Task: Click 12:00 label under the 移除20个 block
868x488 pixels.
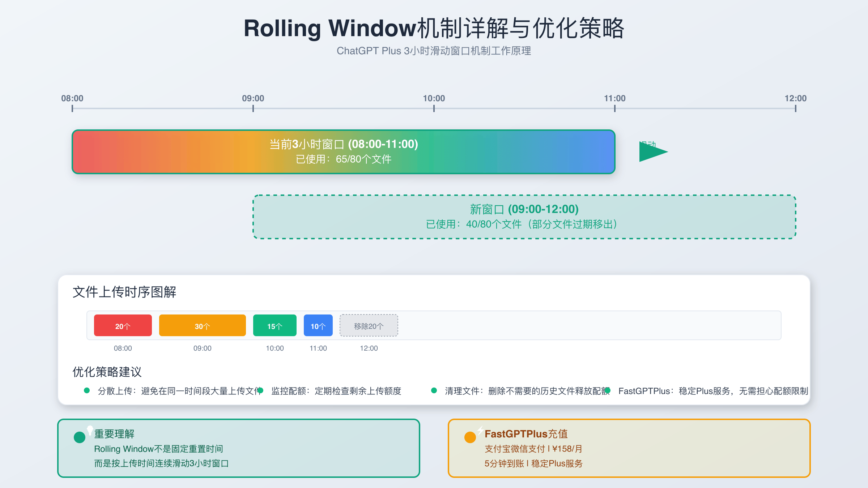Action: [x=369, y=348]
